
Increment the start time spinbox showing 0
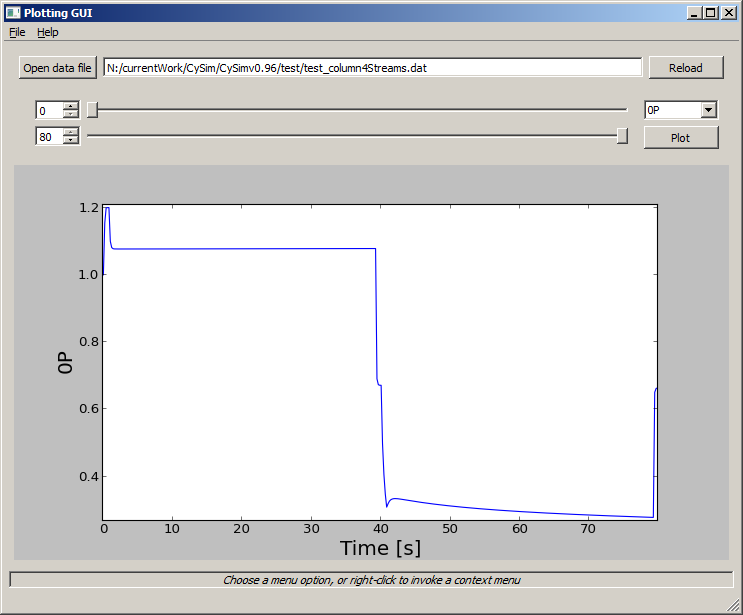[71, 106]
